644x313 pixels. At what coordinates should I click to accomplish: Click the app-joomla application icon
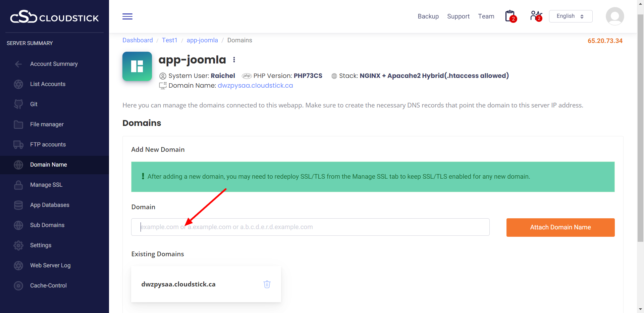pyautogui.click(x=137, y=66)
